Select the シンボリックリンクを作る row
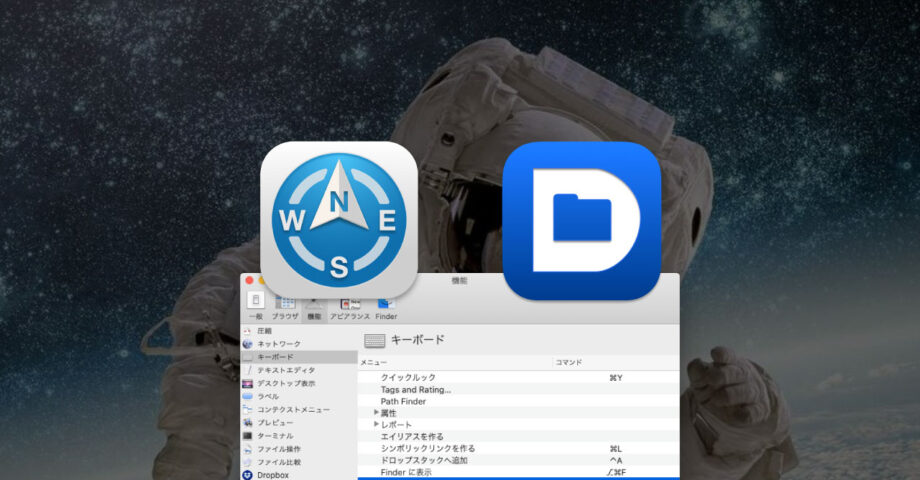The width and height of the screenshot is (920, 480). 518,448
